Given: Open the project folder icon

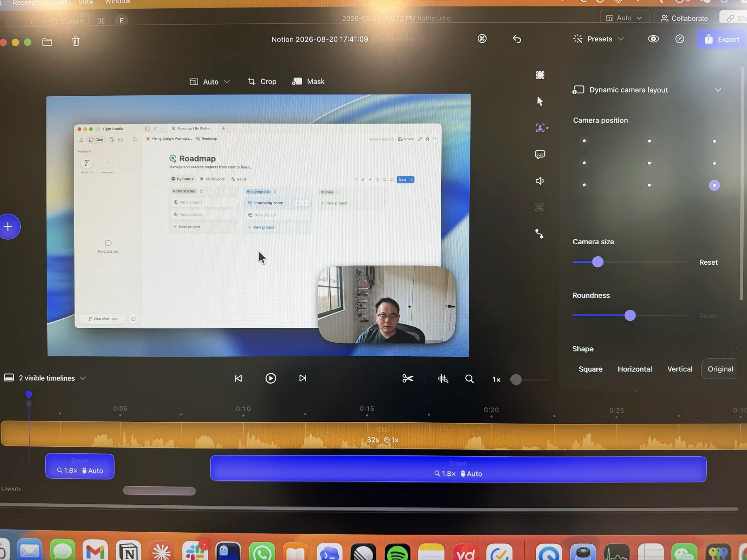Looking at the screenshot, I should (x=47, y=42).
